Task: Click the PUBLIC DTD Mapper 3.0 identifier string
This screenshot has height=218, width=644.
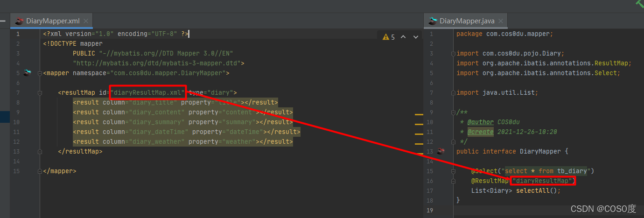Action: click(166, 54)
